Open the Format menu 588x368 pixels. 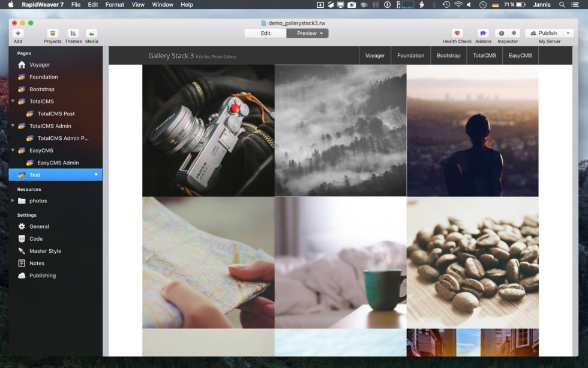(x=115, y=4)
